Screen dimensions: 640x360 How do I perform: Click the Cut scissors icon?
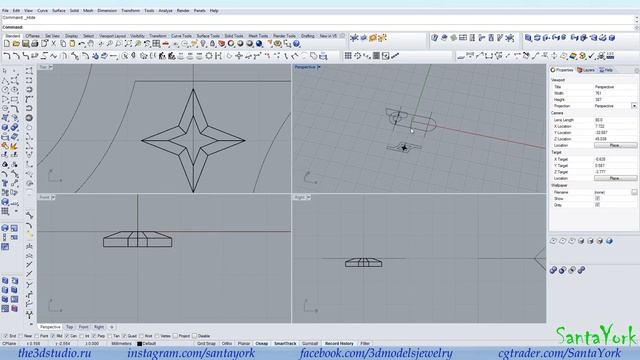(53, 44)
